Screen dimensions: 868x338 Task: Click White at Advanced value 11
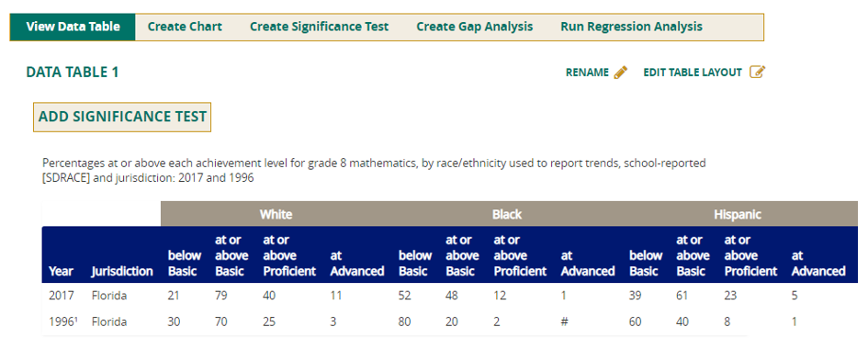335,296
